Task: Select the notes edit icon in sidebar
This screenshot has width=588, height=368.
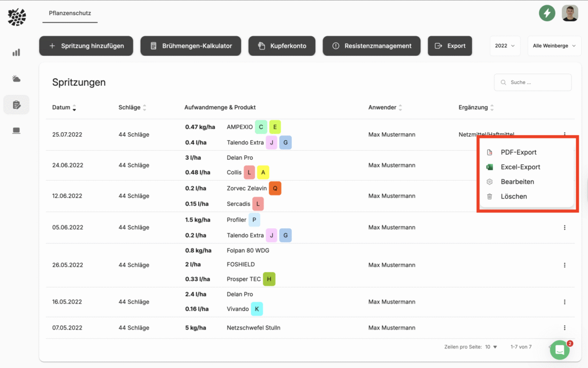Action: (x=16, y=105)
